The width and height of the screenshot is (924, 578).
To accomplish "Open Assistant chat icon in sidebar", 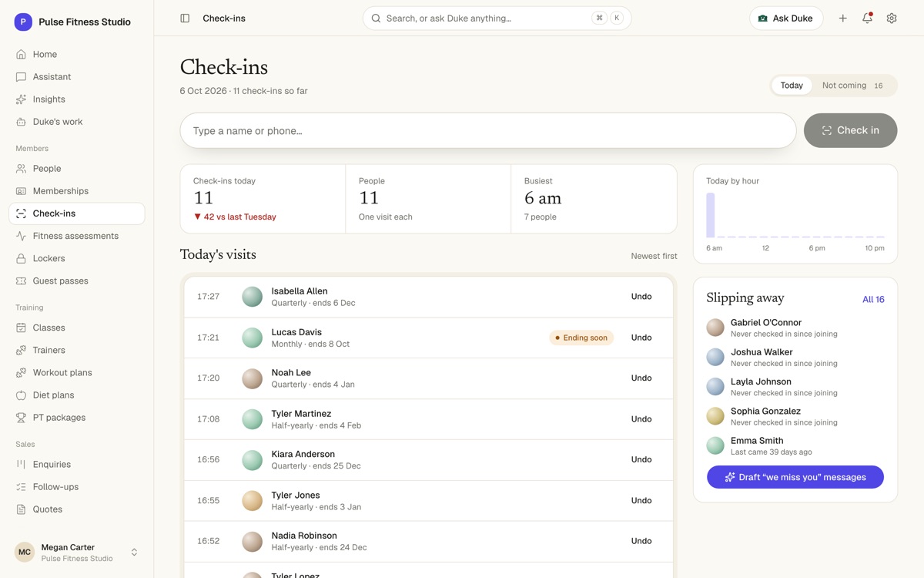I will (21, 77).
